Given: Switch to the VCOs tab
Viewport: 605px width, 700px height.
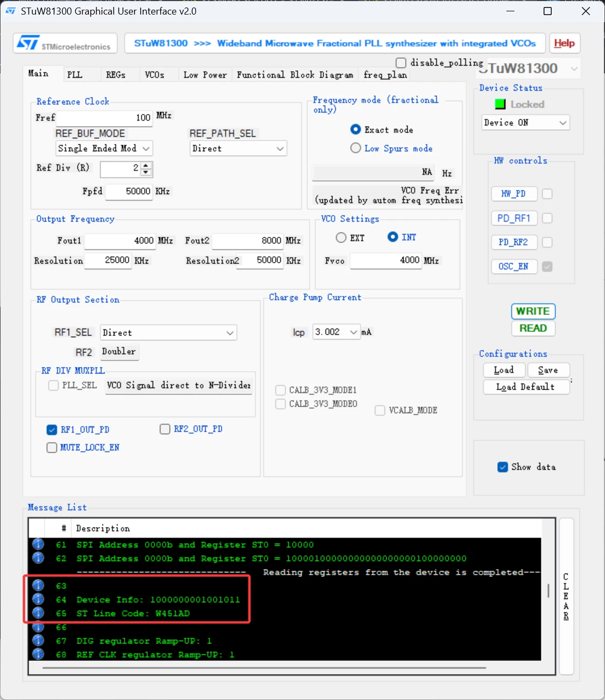Looking at the screenshot, I should point(155,75).
